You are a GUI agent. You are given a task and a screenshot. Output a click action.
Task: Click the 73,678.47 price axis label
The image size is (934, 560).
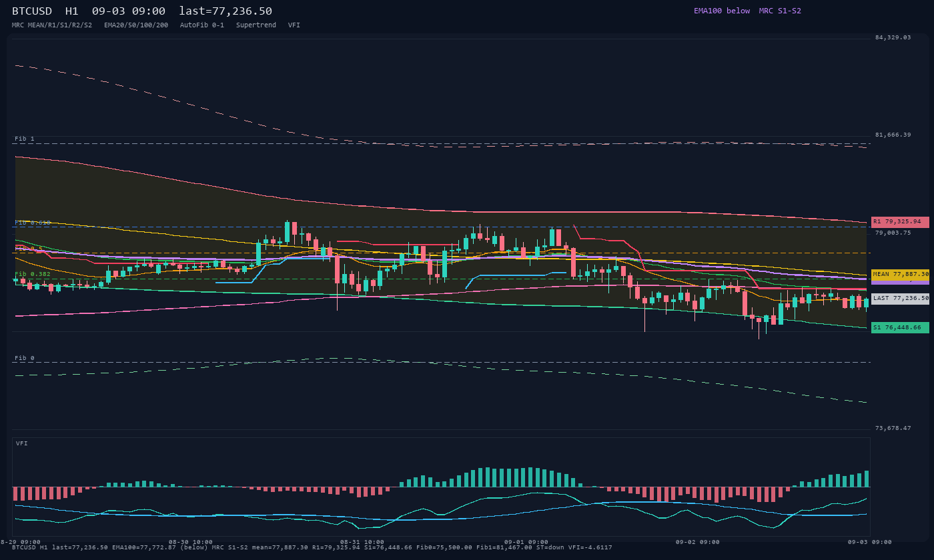pyautogui.click(x=893, y=428)
